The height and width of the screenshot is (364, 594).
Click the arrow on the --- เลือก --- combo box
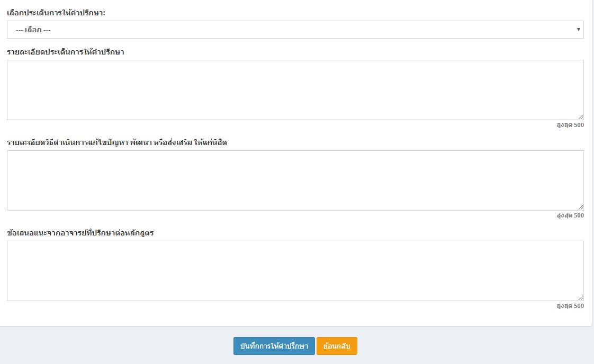pyautogui.click(x=578, y=30)
